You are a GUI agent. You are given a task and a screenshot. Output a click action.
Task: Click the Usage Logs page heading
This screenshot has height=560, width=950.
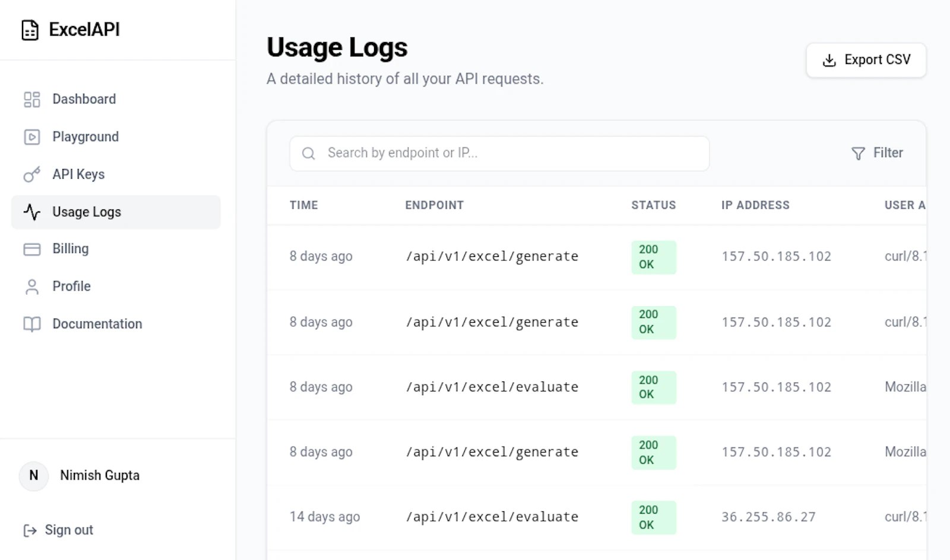337,47
